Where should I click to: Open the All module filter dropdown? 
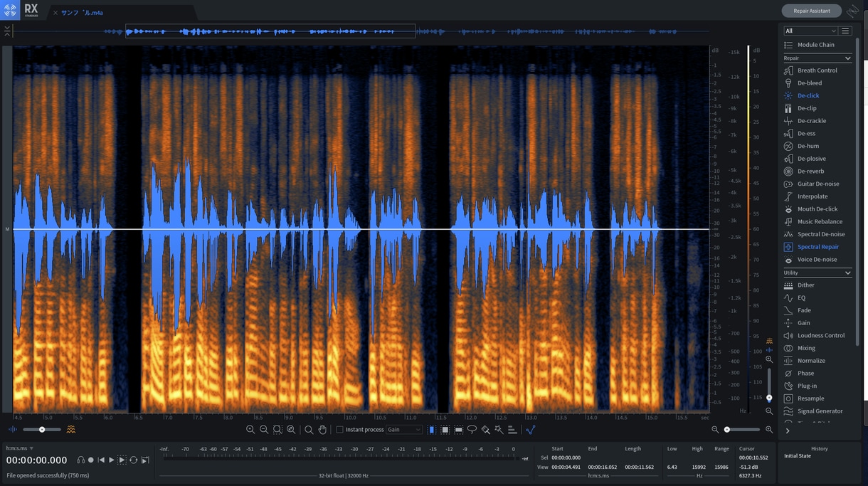(810, 31)
